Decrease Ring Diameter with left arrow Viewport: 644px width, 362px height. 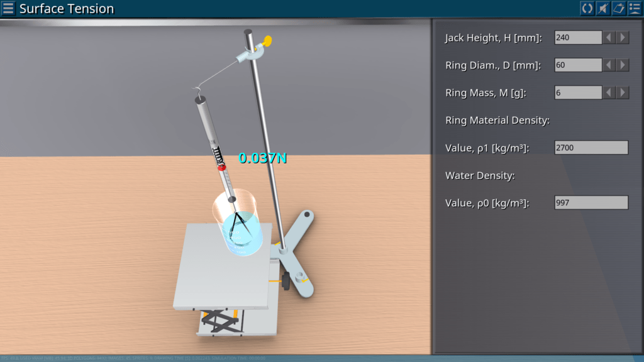coord(609,65)
